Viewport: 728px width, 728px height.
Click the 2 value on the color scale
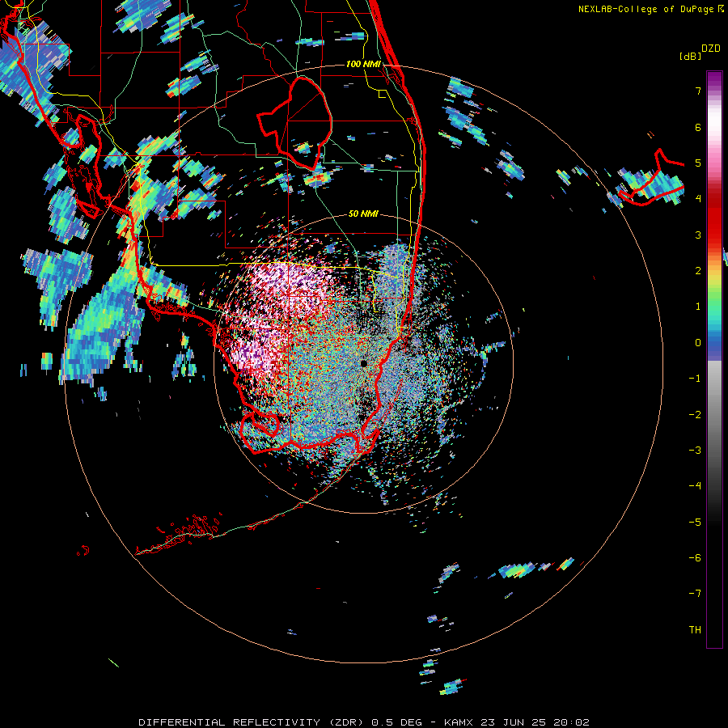tap(698, 271)
